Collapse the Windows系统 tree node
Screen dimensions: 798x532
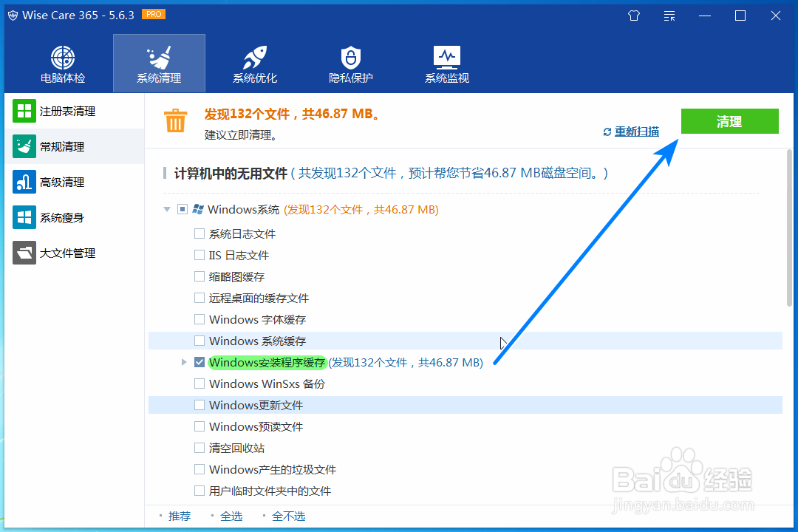pos(167,209)
